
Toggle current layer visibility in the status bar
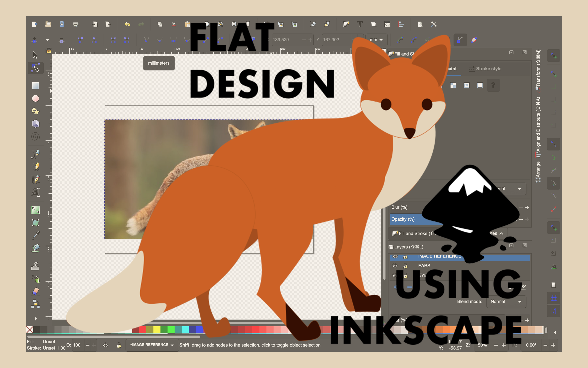(105, 345)
